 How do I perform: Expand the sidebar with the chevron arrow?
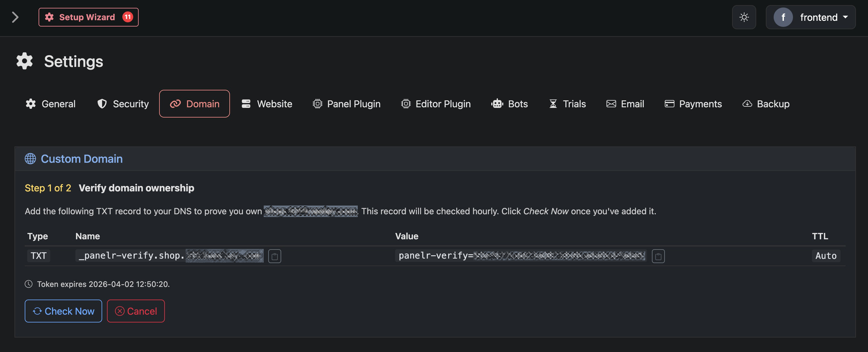[x=15, y=17]
